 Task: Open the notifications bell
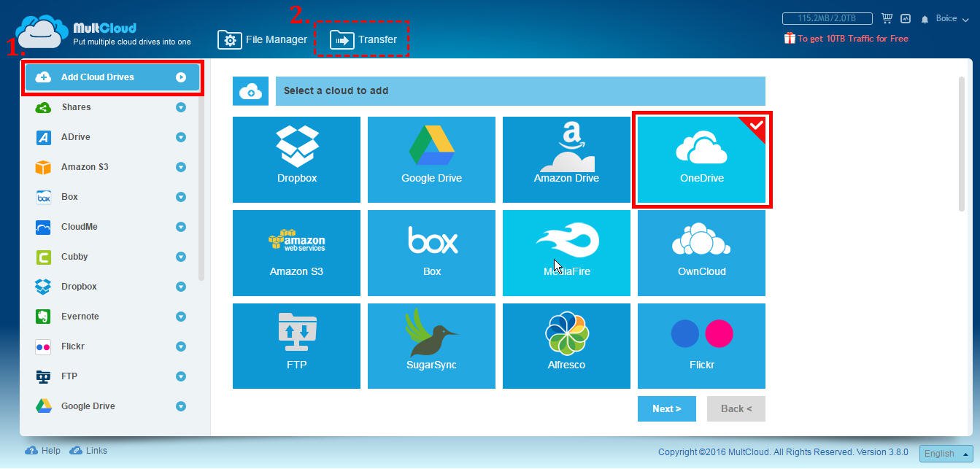(925, 19)
